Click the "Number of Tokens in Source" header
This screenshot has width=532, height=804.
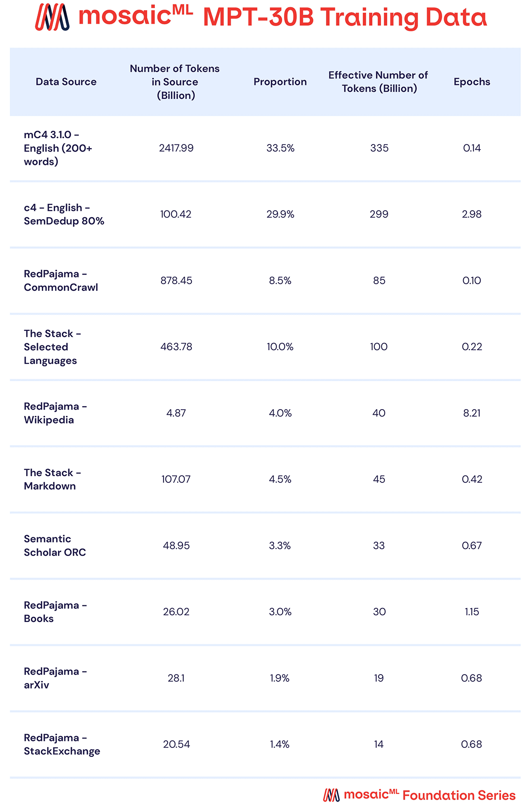click(x=175, y=82)
